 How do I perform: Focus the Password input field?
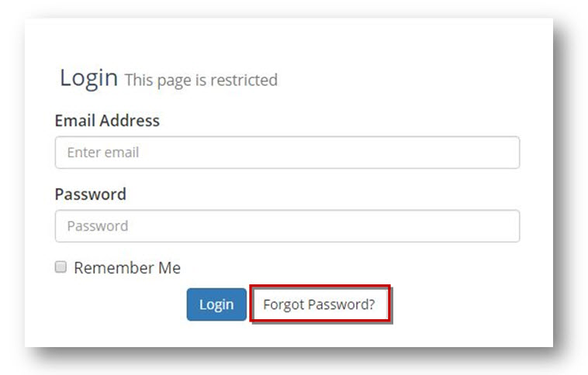(287, 226)
